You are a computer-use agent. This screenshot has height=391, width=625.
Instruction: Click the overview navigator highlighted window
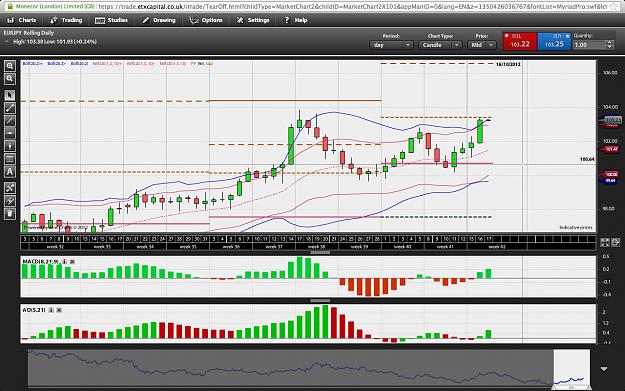[571, 367]
